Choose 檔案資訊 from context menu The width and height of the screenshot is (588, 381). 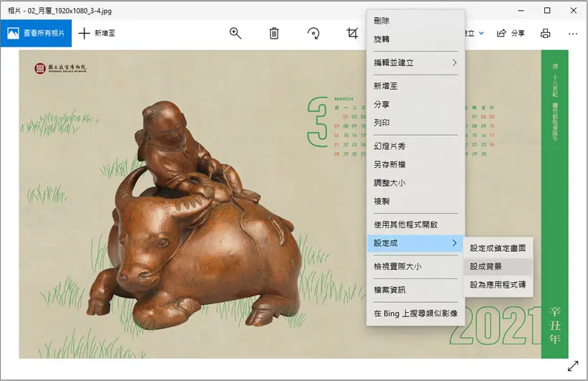pos(415,290)
